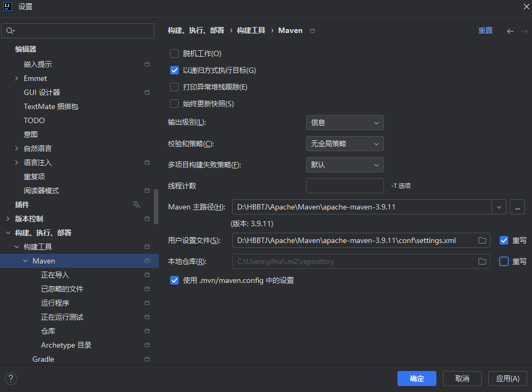
Task: Click the help question mark icon
Action: coord(11,379)
